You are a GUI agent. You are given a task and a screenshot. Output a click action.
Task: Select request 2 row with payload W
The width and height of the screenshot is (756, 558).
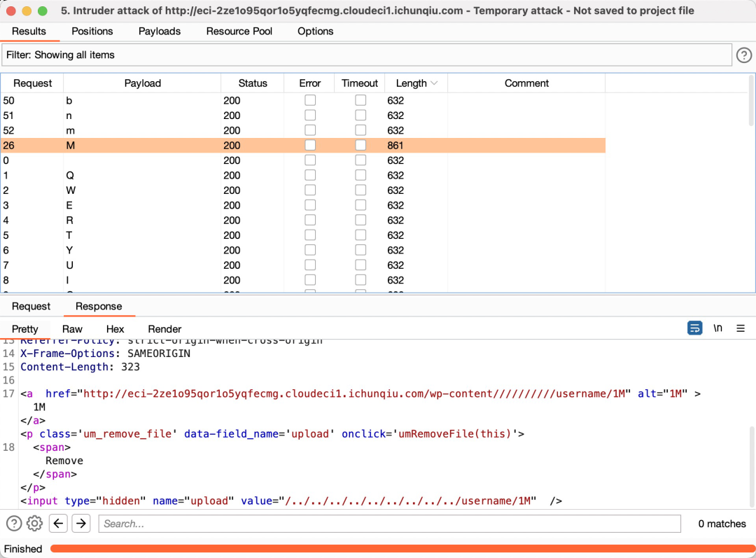pyautogui.click(x=303, y=190)
